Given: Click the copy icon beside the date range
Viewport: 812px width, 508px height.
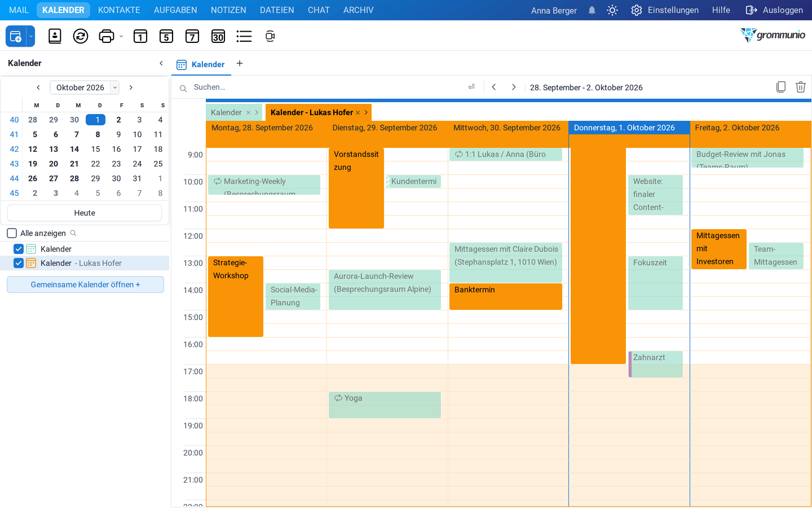Looking at the screenshot, I should [x=781, y=87].
